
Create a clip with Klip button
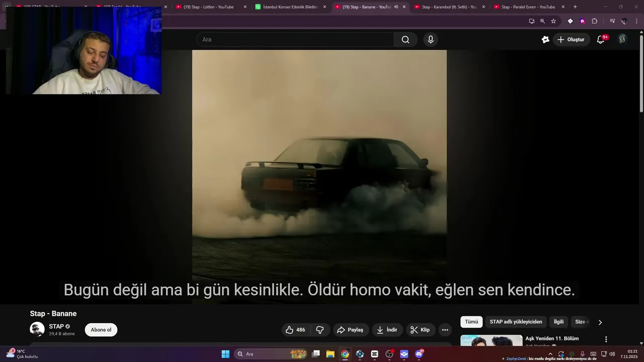coord(421,330)
